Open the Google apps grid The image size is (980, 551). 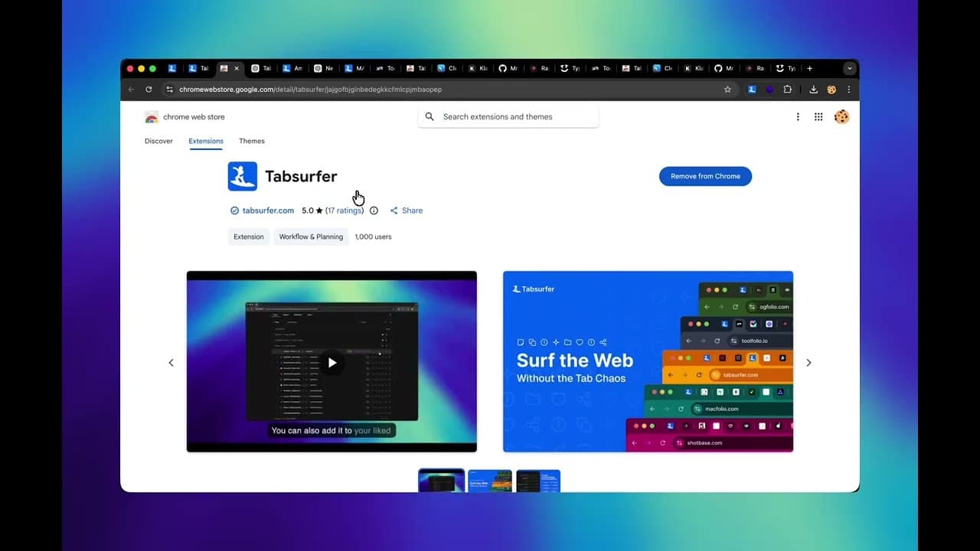click(x=818, y=117)
